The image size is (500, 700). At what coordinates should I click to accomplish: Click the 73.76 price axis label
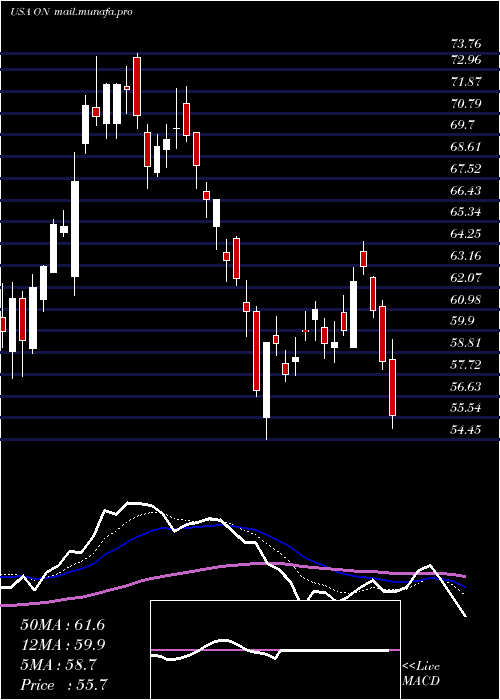(x=467, y=44)
